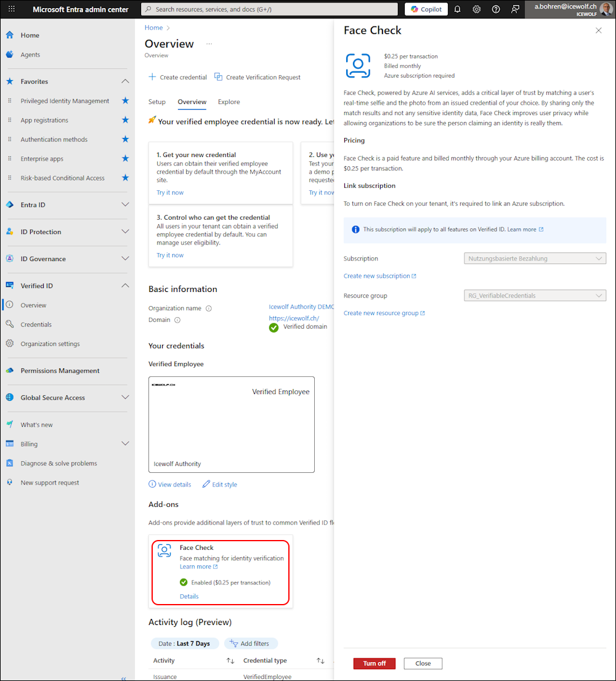The image size is (616, 681).
Task: Click the Diagnose & solve problems icon
Action: click(x=10, y=463)
